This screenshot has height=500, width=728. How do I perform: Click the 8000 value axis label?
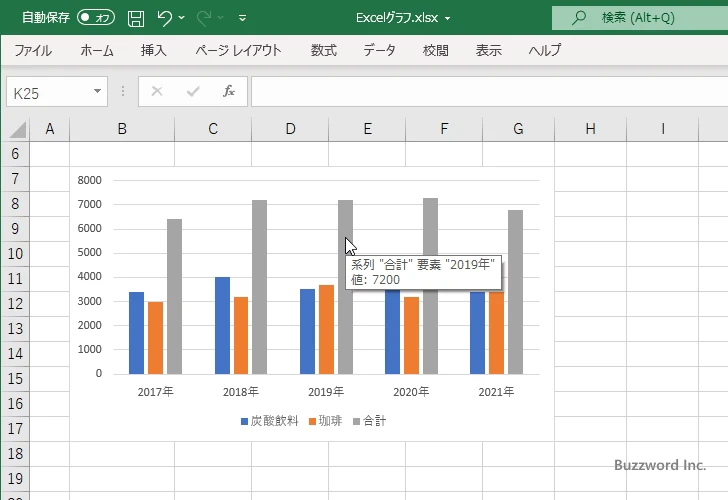tap(90, 180)
